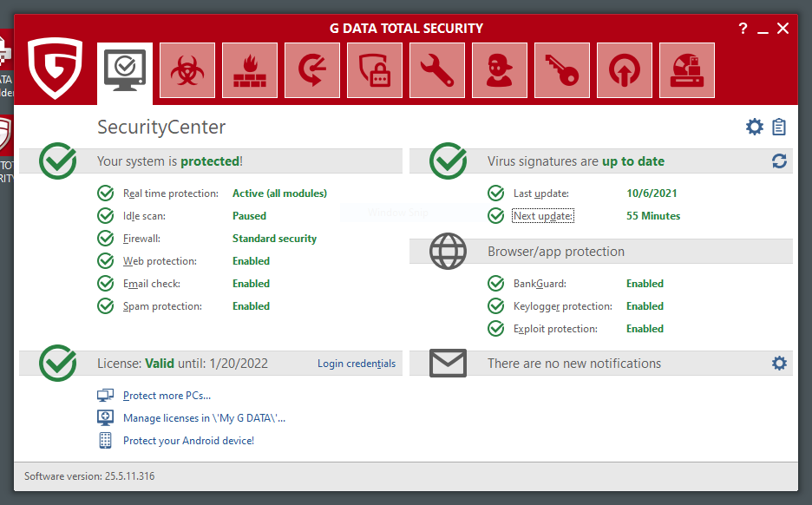Screen dimensions: 812x505
Task: Open the Parental controls child tab
Action: coord(500,70)
